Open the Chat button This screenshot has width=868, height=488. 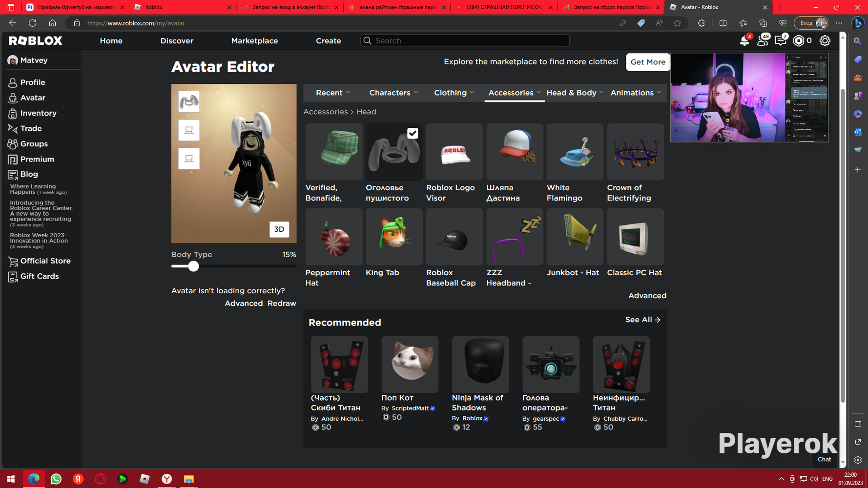click(825, 460)
